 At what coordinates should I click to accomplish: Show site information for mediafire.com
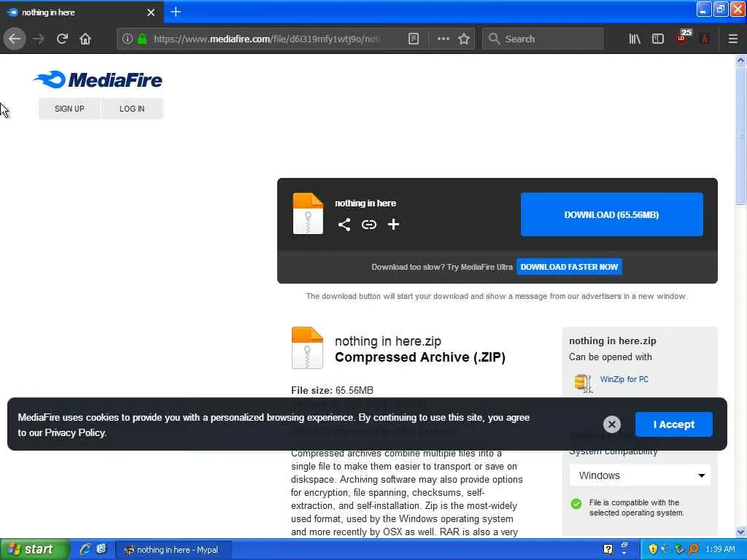pos(127,39)
